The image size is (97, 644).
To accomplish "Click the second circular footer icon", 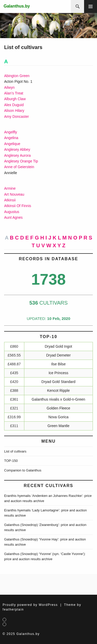I will coord(4,624).
